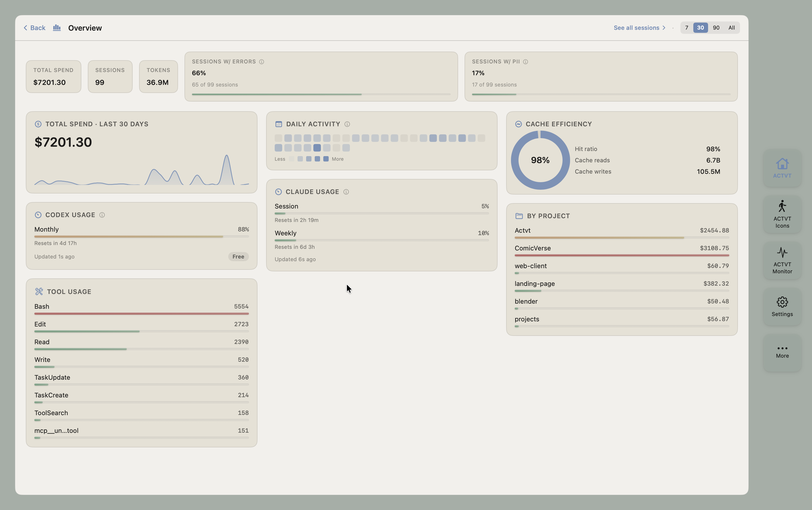The width and height of the screenshot is (812, 510).
Task: Click the Cache Efficiency chart icon
Action: pyautogui.click(x=519, y=124)
